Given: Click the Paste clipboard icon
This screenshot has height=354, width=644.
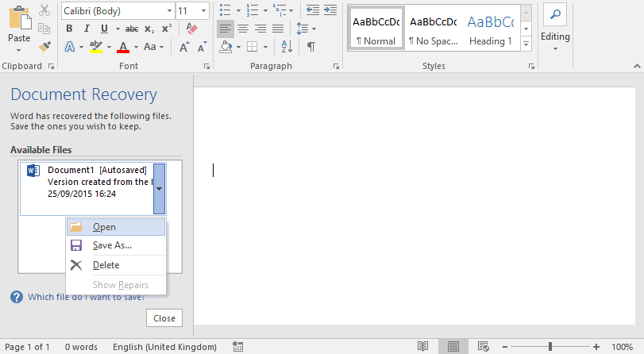Looking at the screenshot, I should click(20, 18).
